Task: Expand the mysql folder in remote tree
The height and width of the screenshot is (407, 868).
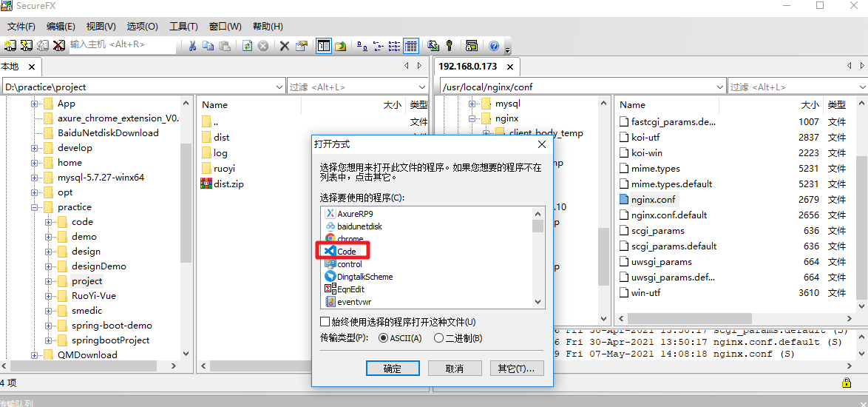Action: 472,104
